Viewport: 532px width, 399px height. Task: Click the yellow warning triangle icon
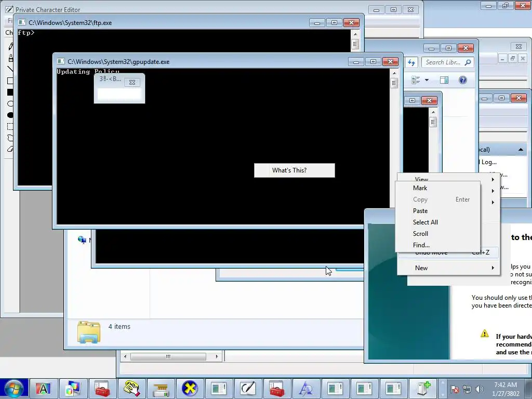point(485,334)
